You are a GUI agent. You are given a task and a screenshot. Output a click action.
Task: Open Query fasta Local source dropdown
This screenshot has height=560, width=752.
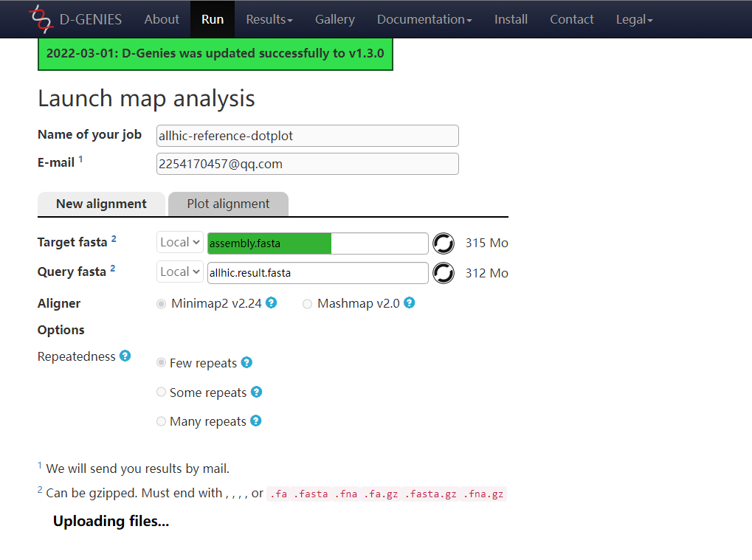pos(179,272)
